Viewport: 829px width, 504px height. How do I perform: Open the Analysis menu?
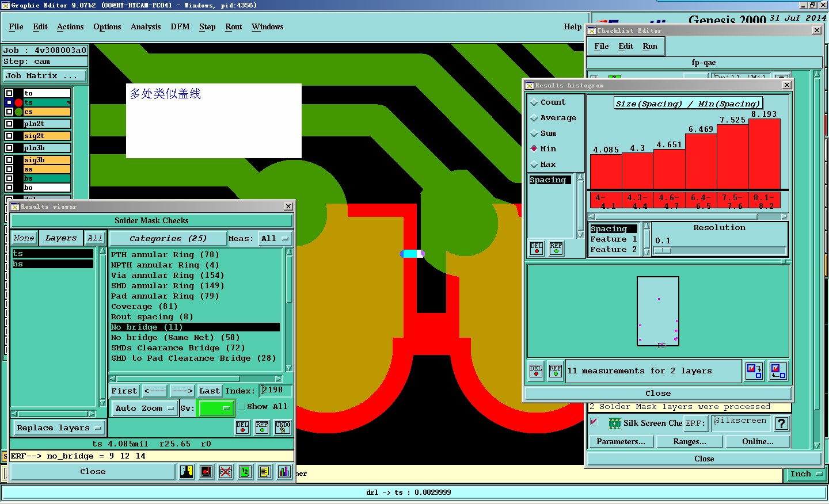click(x=146, y=27)
